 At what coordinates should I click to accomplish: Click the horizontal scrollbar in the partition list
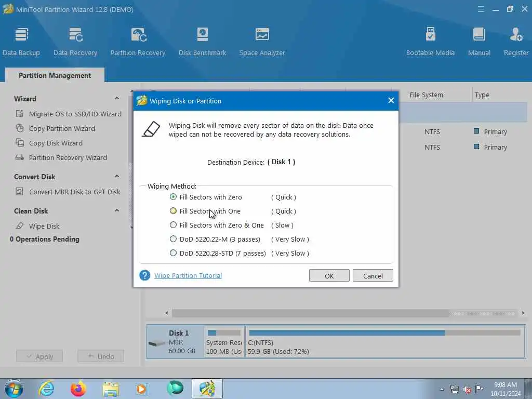click(x=310, y=313)
